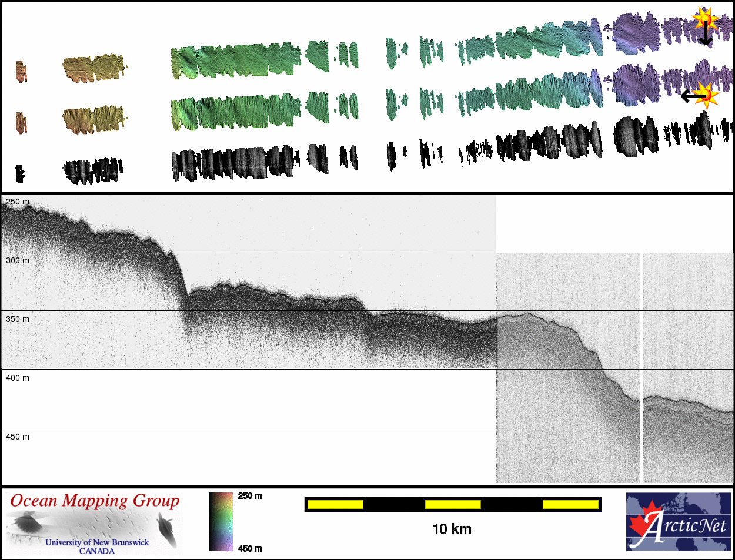Select the depth color legend bar
Image resolution: width=735 pixels, height=560 pixels.
220,522
